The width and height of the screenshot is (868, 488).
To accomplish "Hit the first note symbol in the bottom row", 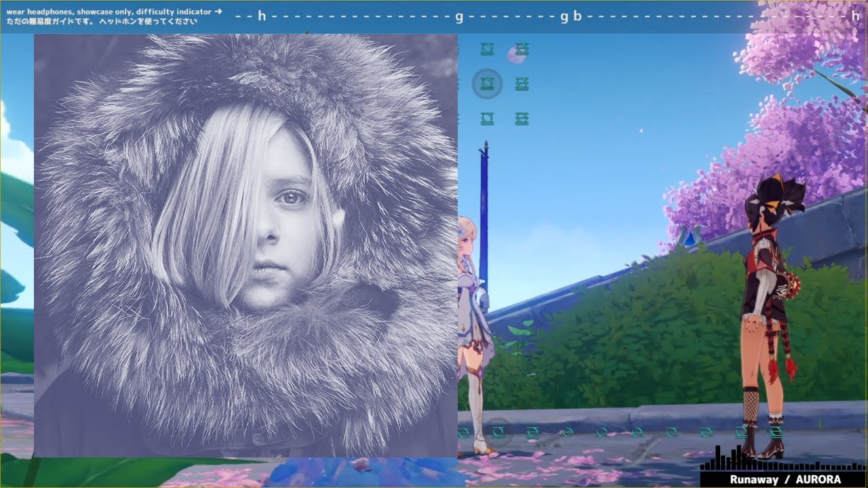I will click(x=464, y=432).
